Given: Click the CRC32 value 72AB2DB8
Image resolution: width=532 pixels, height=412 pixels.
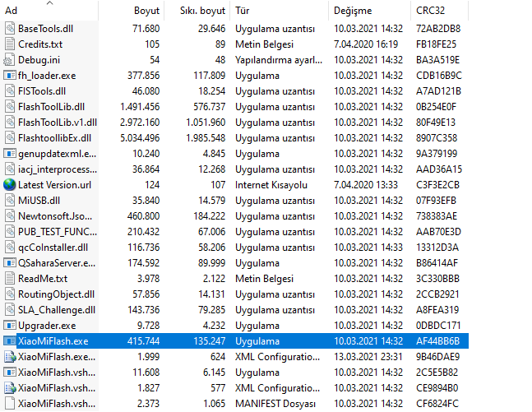Looking at the screenshot, I should click(438, 29).
